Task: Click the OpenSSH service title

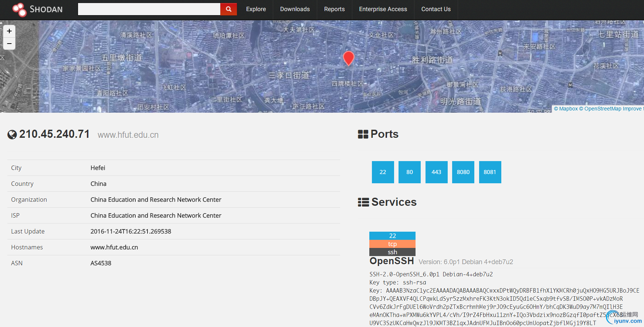Action: click(392, 261)
